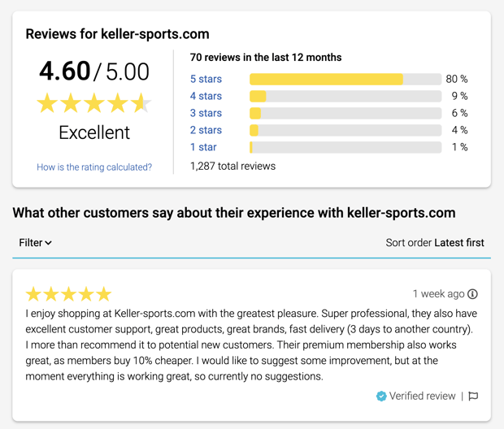Click the chevron next to Filter
The width and height of the screenshot is (504, 429).
coord(48,243)
